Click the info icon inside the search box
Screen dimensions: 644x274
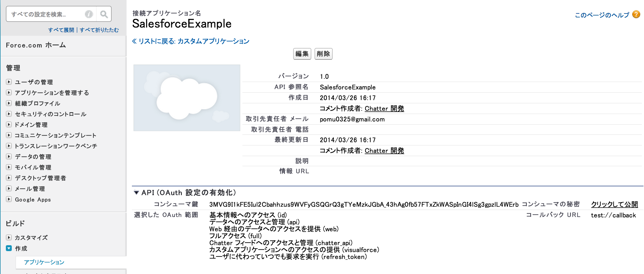(x=89, y=14)
